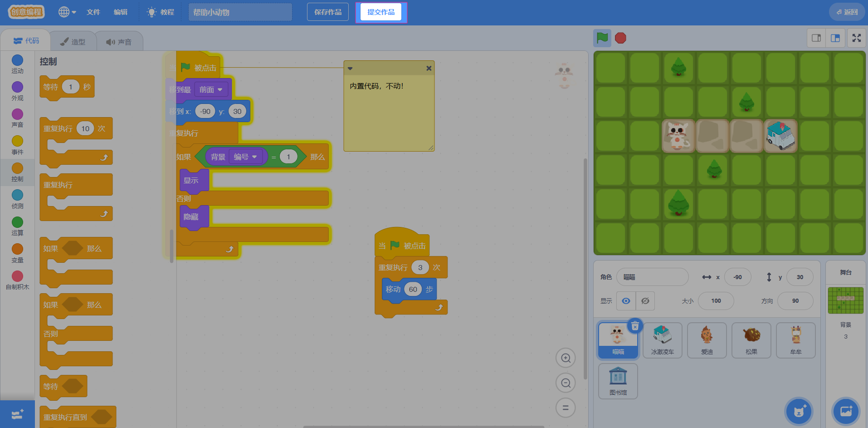Image resolution: width=868 pixels, height=428 pixels.
Task: Switch to the 造型 tab
Action: tap(73, 42)
